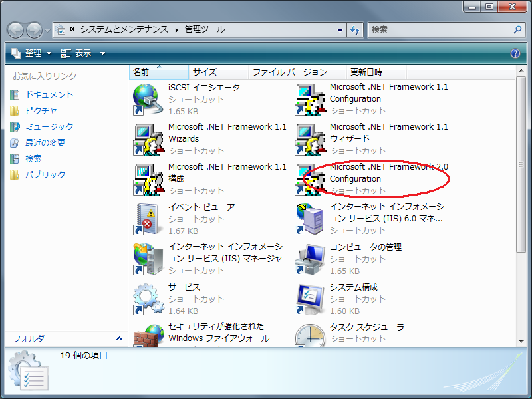Open Microsoft .NET Framework 1.1 構成 icon
Image resolution: width=532 pixels, height=399 pixels.
[148, 180]
